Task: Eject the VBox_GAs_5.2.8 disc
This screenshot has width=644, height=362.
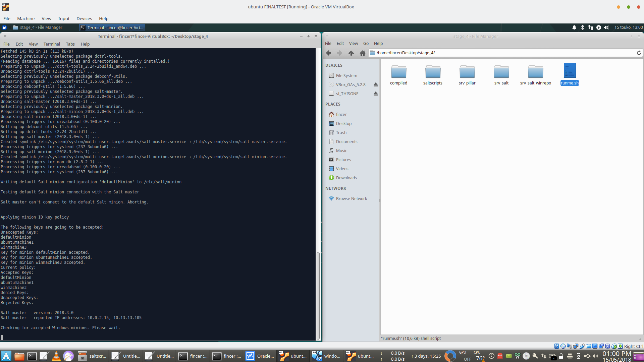Action: point(376,85)
